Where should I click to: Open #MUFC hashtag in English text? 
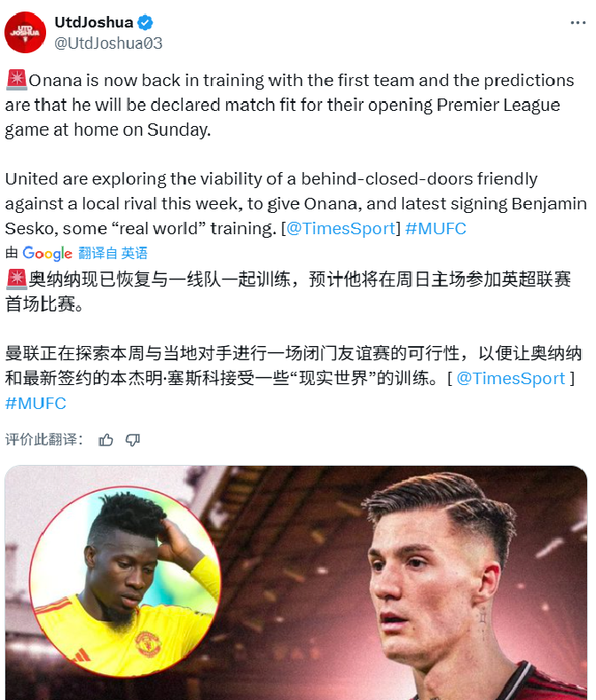(435, 229)
